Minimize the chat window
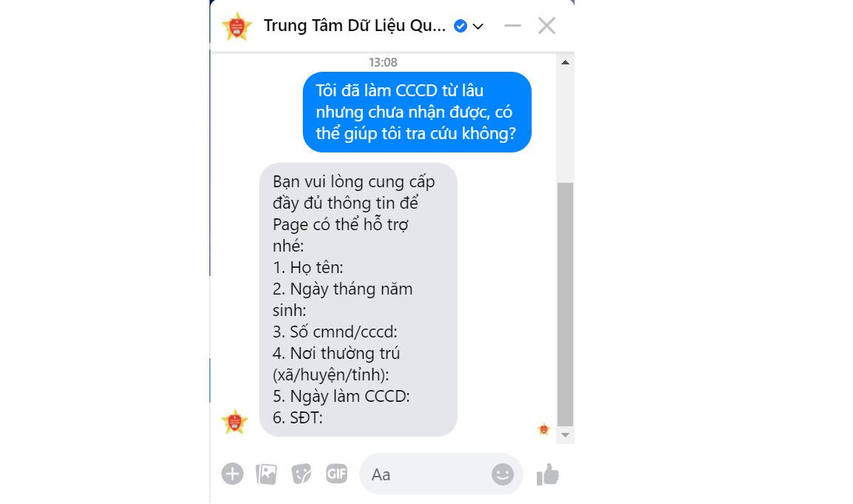The image size is (853, 504). tap(512, 26)
